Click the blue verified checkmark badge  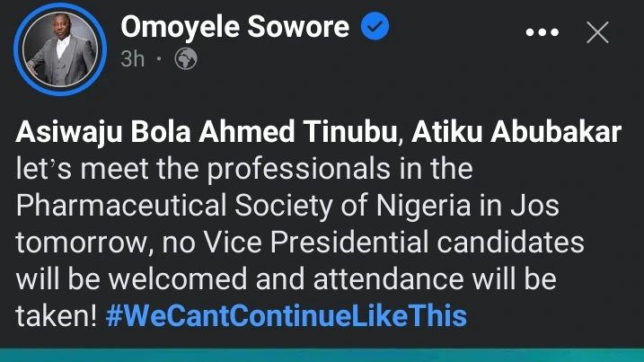[x=374, y=27]
